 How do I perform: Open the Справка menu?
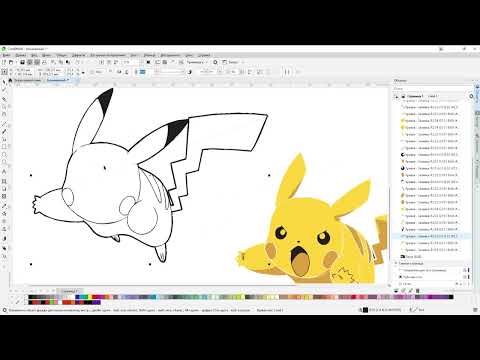pyautogui.click(x=204, y=55)
